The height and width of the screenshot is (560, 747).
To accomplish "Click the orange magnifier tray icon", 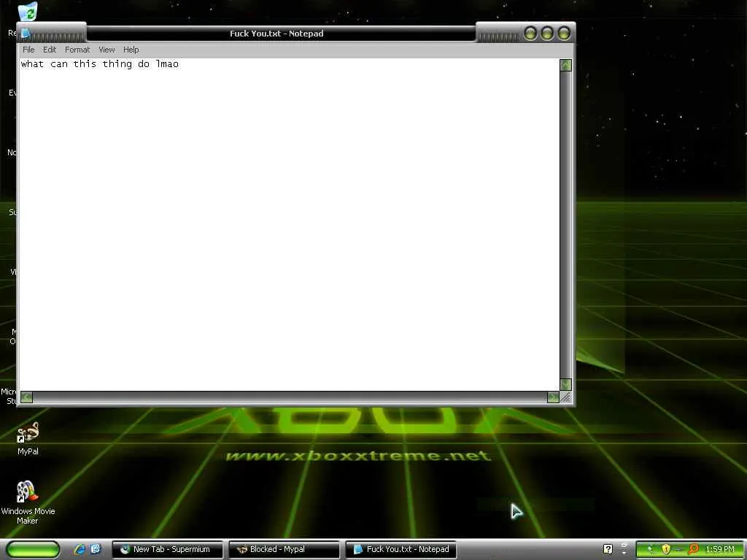I will [694, 549].
